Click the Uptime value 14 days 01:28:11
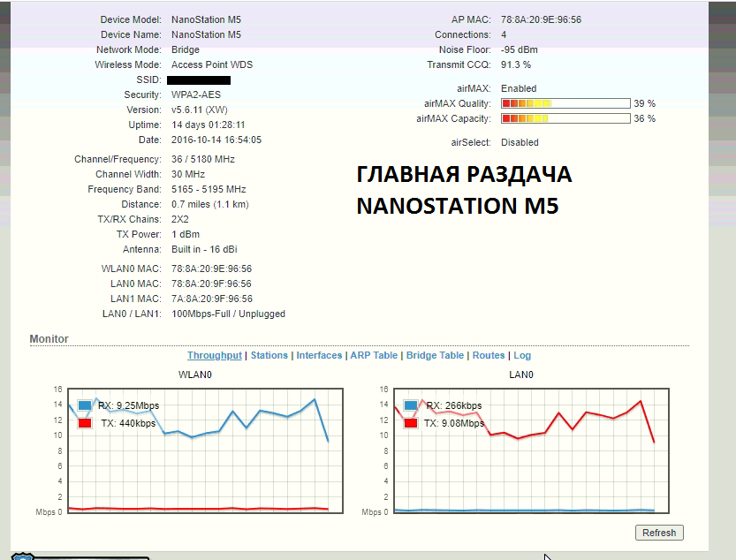This screenshot has width=736, height=560. coord(209,125)
